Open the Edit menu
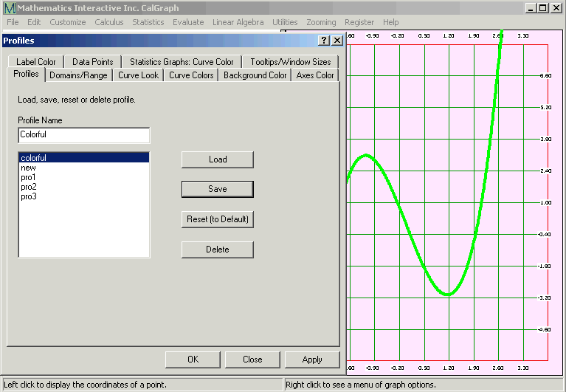This screenshot has width=566, height=392. point(34,22)
